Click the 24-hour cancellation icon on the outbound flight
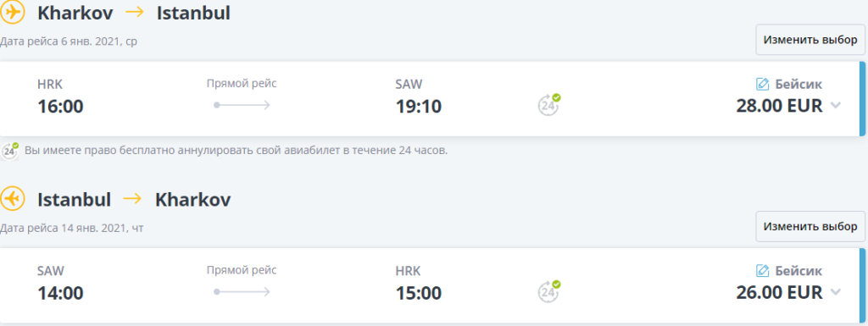 (548, 104)
